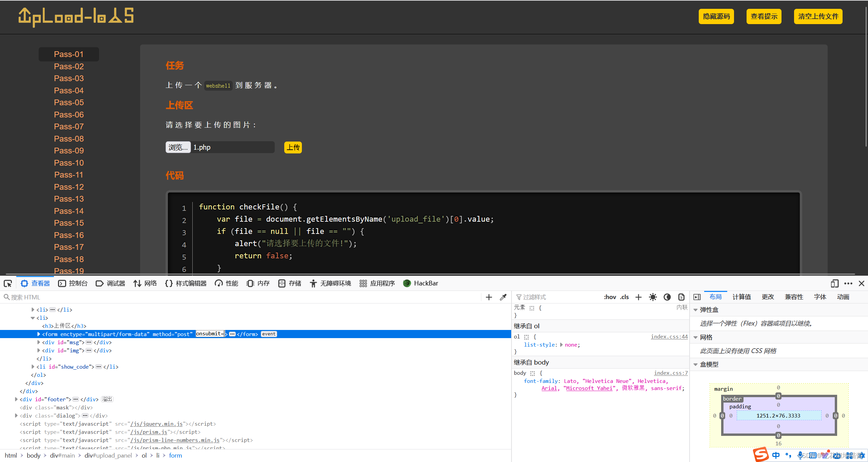Viewport: 868px width, 462px height.
Task: Open the Storage tab
Action: (x=290, y=283)
